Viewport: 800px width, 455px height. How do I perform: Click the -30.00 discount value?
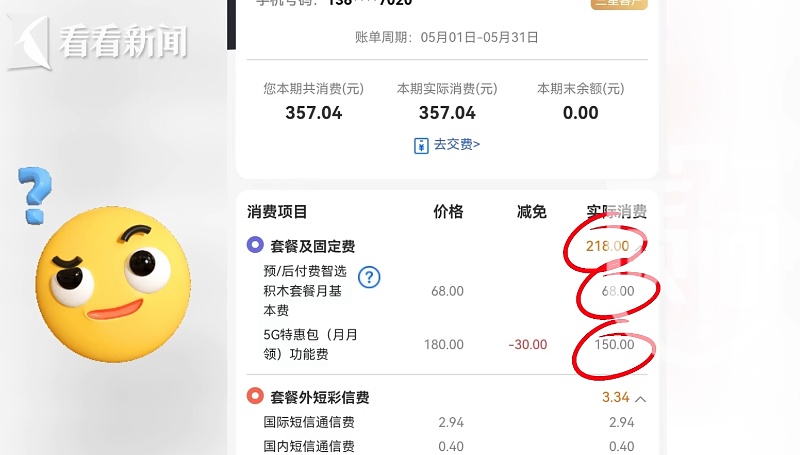[528, 345]
